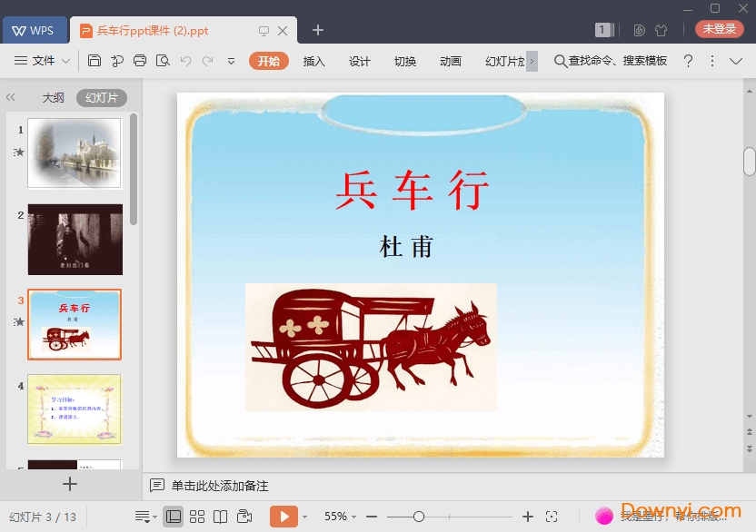Click the Undo arrow icon
The width and height of the screenshot is (756, 532).
[x=185, y=61]
